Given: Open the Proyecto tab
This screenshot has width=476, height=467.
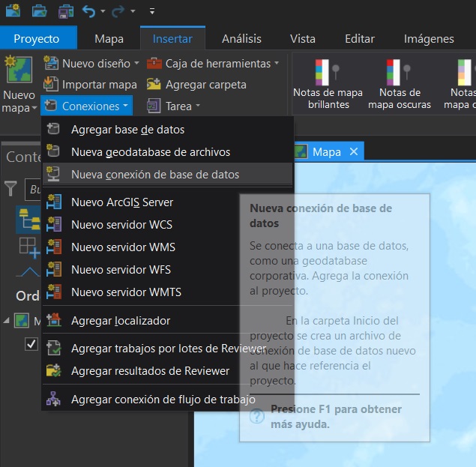Looking at the screenshot, I should click(x=37, y=38).
